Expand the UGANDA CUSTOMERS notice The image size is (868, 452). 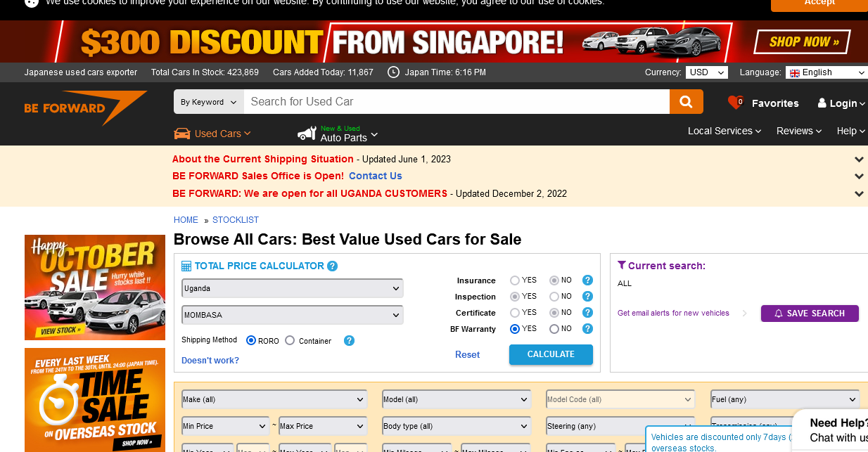859,193
